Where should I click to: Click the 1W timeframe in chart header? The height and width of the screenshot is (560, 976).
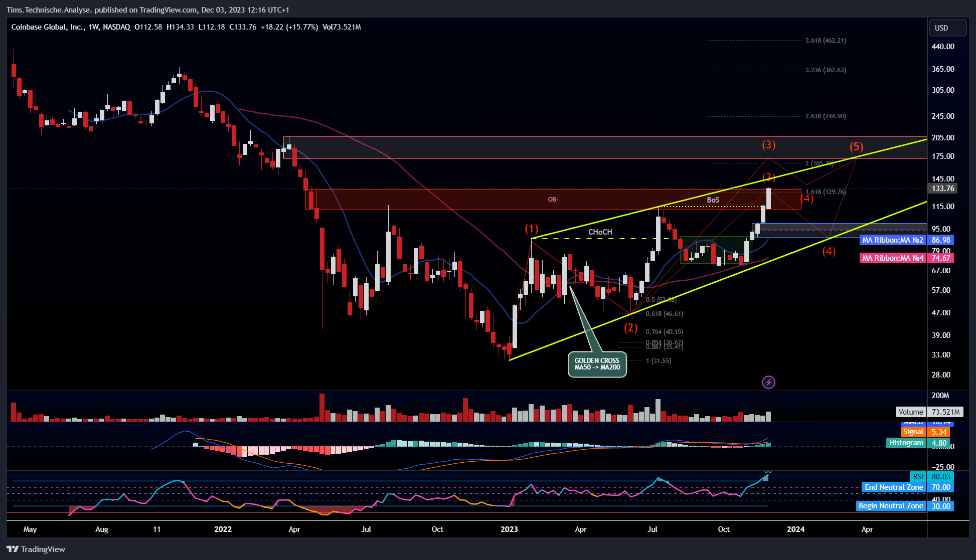[x=93, y=27]
